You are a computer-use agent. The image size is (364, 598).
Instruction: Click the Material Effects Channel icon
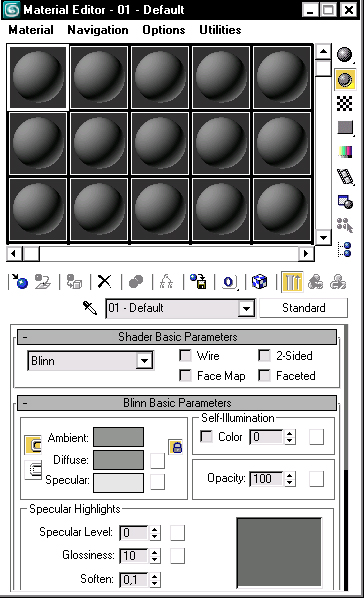[x=229, y=282]
